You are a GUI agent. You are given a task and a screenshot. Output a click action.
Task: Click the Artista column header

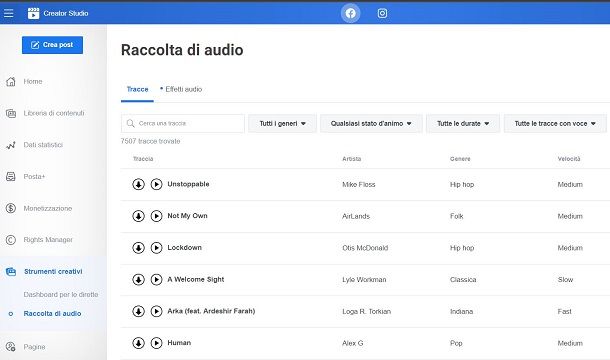point(352,159)
